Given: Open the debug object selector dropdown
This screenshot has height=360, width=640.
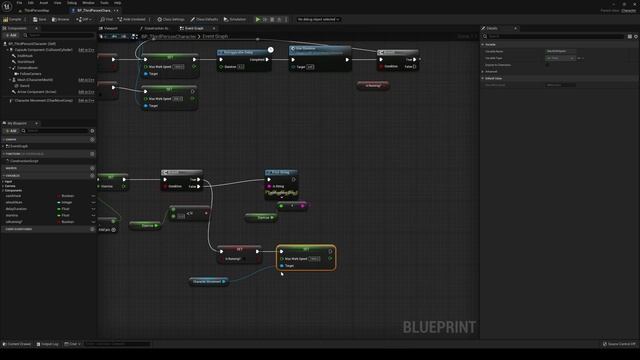Looking at the screenshot, I should click(x=318, y=19).
